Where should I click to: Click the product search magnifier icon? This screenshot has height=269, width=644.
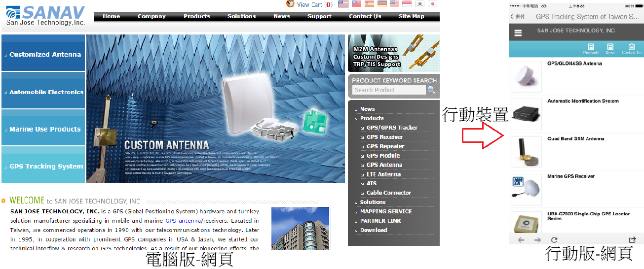tap(431, 90)
